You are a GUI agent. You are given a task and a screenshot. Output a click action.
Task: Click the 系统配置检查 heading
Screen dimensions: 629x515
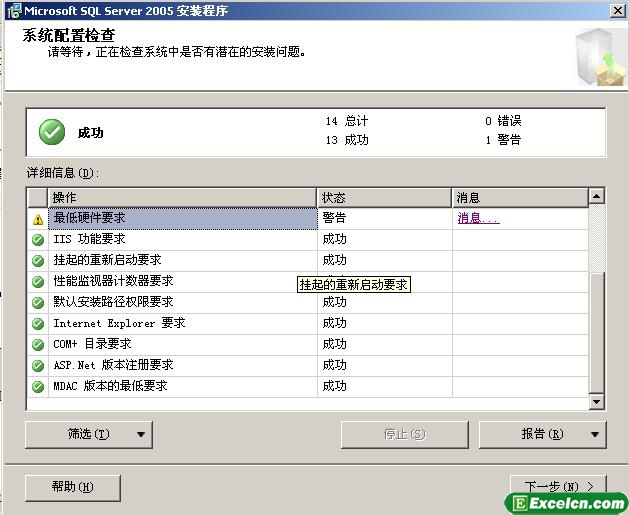[69, 35]
